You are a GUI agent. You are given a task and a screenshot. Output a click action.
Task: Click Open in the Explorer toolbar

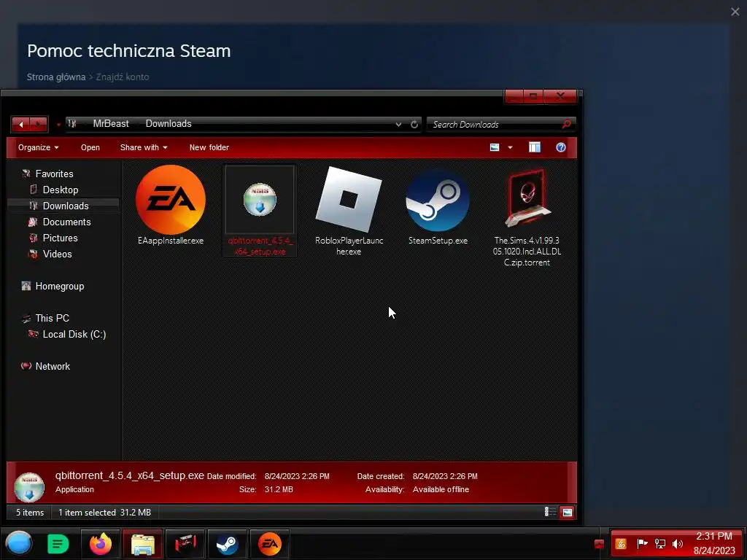coord(90,147)
